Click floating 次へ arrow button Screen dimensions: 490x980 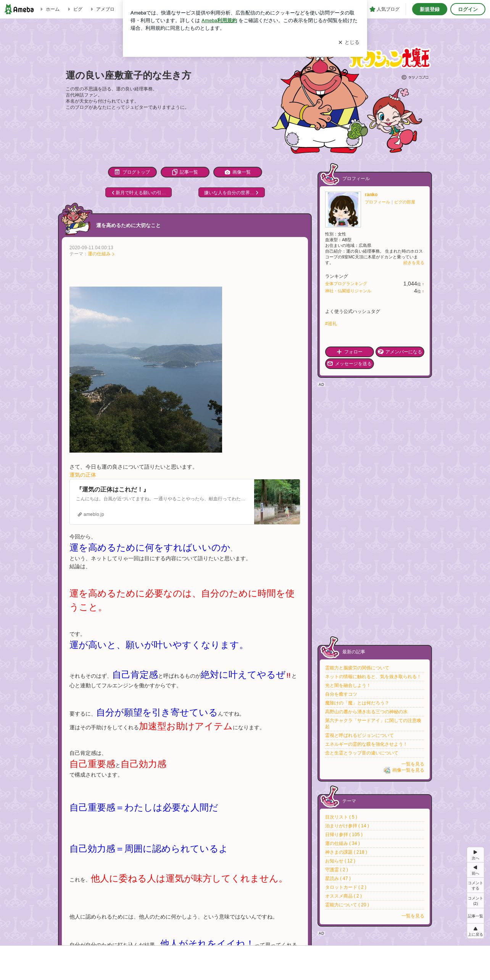[x=475, y=855]
